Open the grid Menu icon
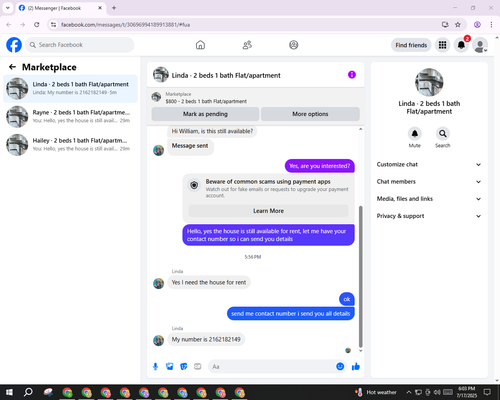This screenshot has height=400, width=500. click(442, 45)
